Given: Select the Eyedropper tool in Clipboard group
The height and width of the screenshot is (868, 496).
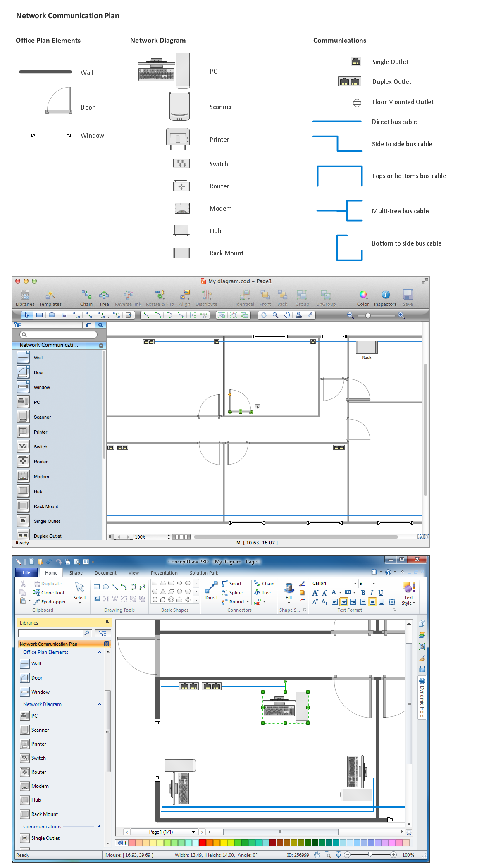Looking at the screenshot, I should click(50, 602).
